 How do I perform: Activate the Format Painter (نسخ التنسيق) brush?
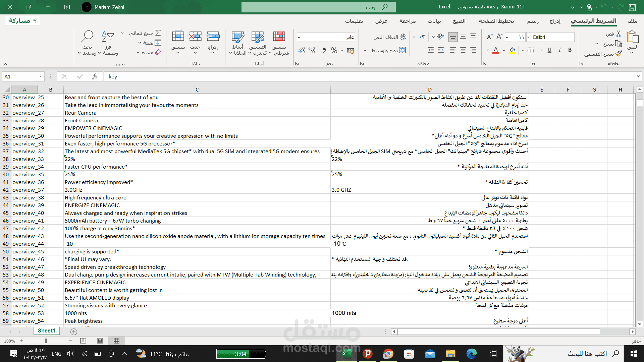619,53
